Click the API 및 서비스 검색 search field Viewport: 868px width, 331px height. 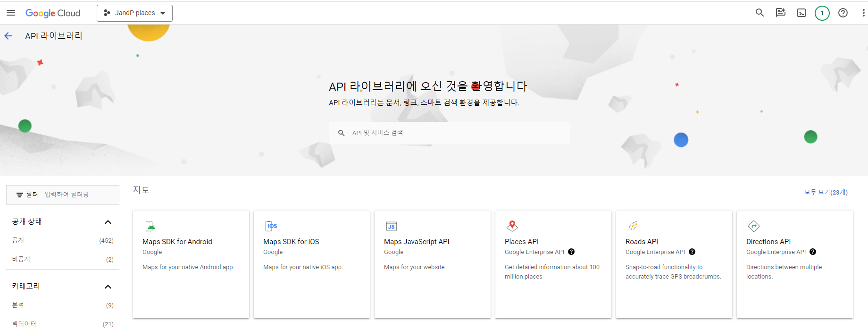pos(450,133)
